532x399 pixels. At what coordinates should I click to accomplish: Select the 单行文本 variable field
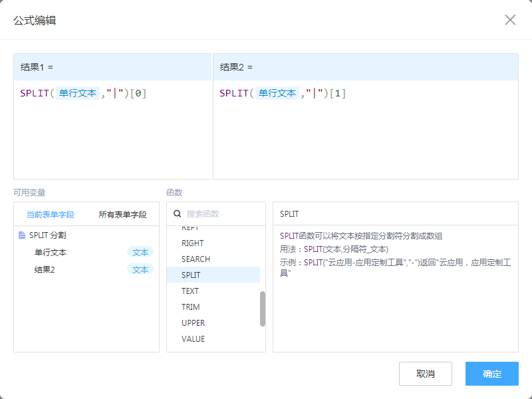[x=51, y=253]
